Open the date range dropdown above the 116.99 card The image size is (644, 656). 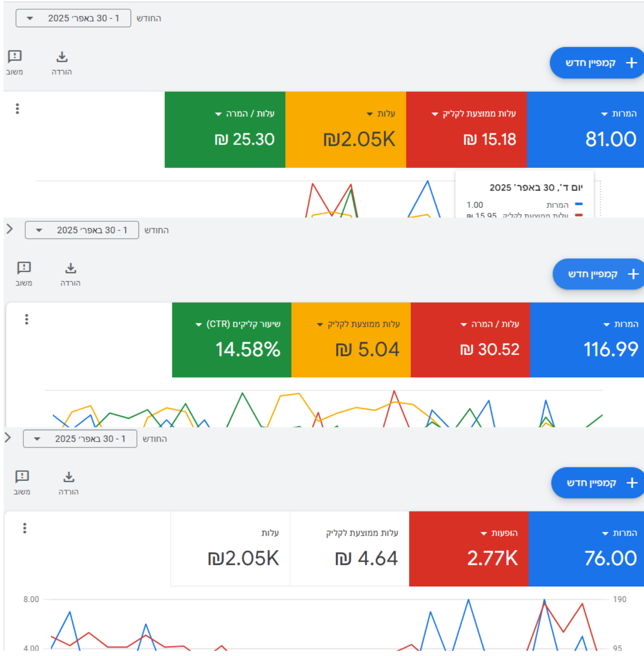point(82,230)
